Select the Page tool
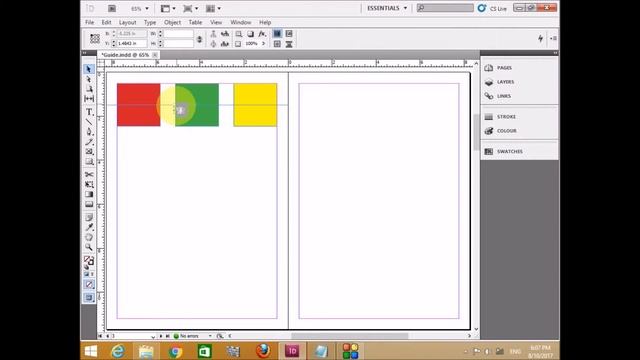Screen dimensions: 640x360 tap(89, 89)
